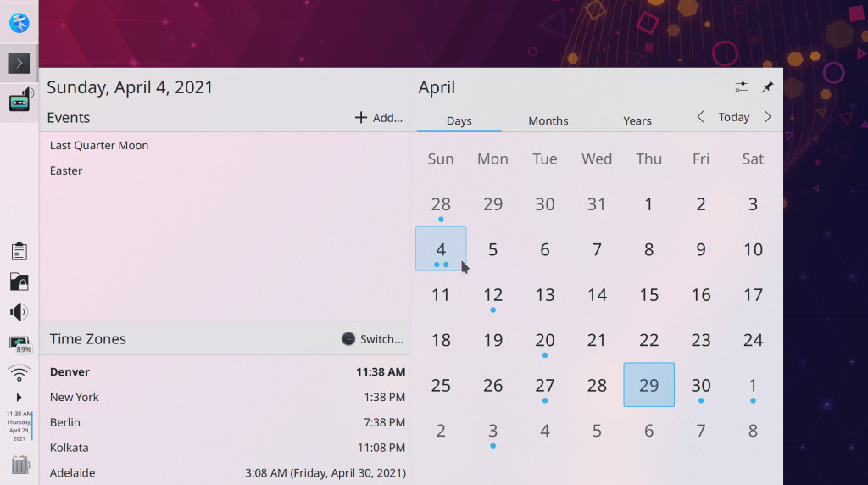Click Switch... in Time Zones

[x=373, y=339]
